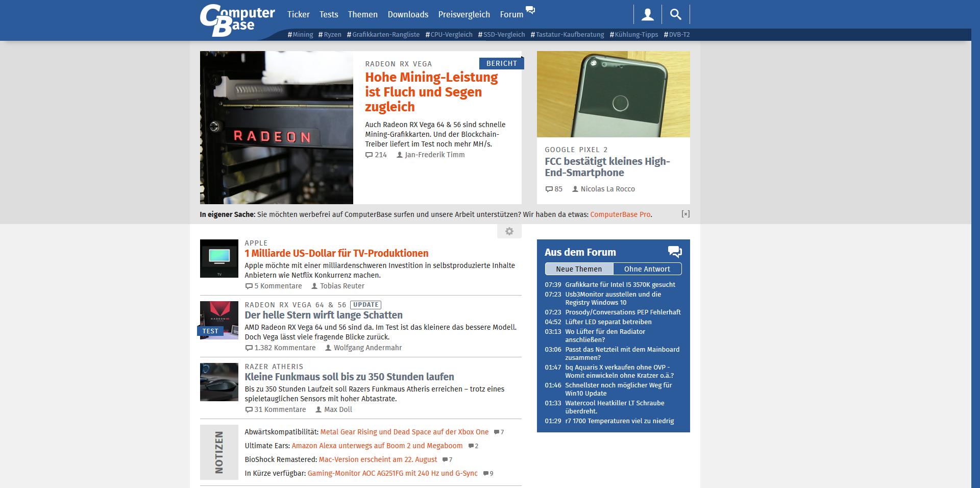Open Gaming-Monitor AOC AG251FG note
The image size is (980, 488).
393,473
